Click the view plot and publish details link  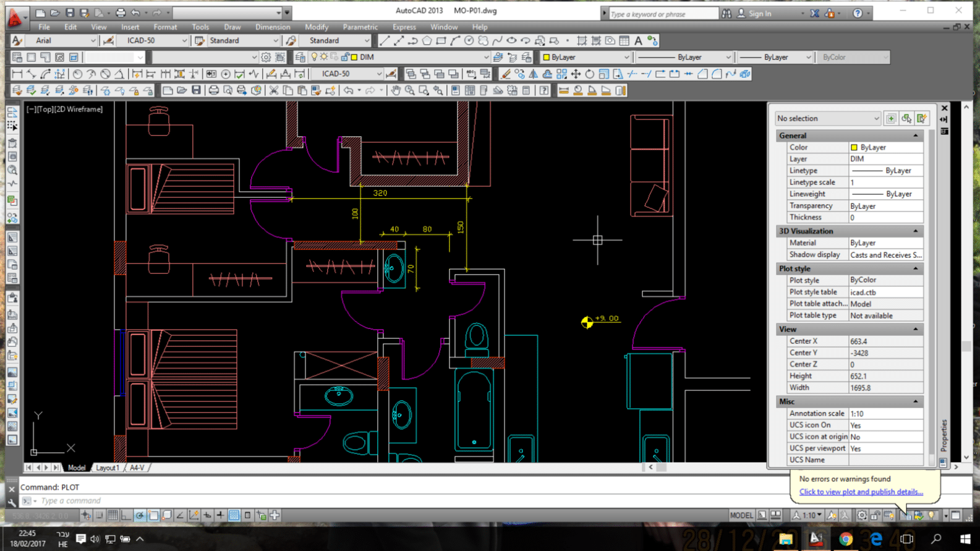(861, 492)
